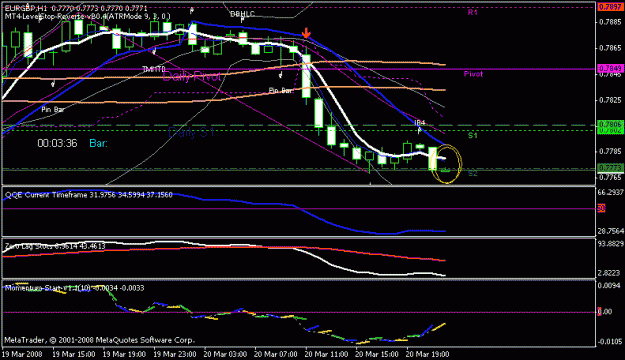Select the 19 Mar 15:00 time label

click(x=74, y=354)
